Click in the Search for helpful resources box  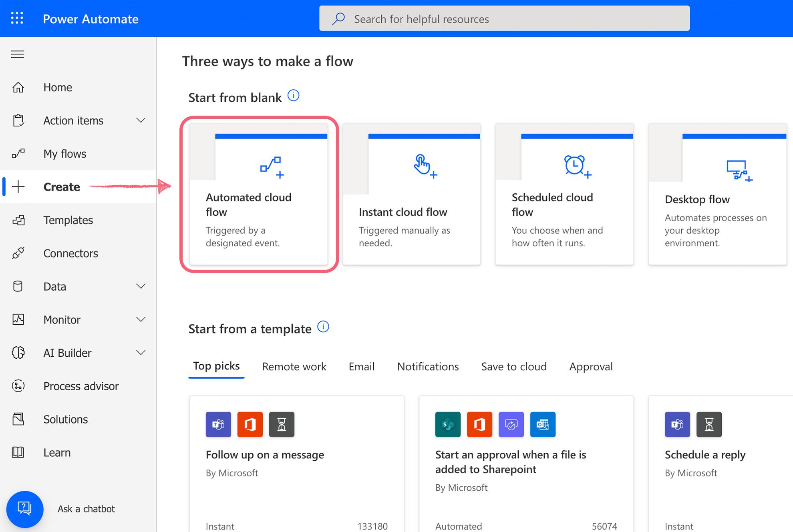[504, 18]
